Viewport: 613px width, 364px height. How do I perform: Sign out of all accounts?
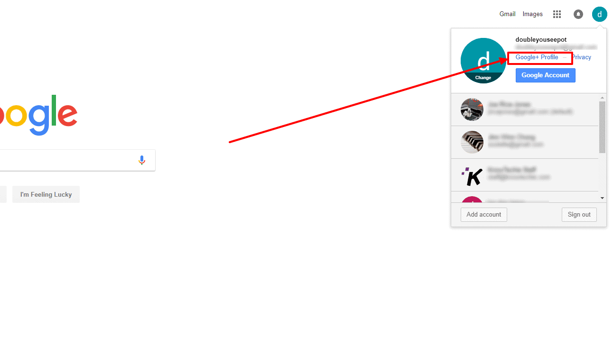click(x=579, y=215)
